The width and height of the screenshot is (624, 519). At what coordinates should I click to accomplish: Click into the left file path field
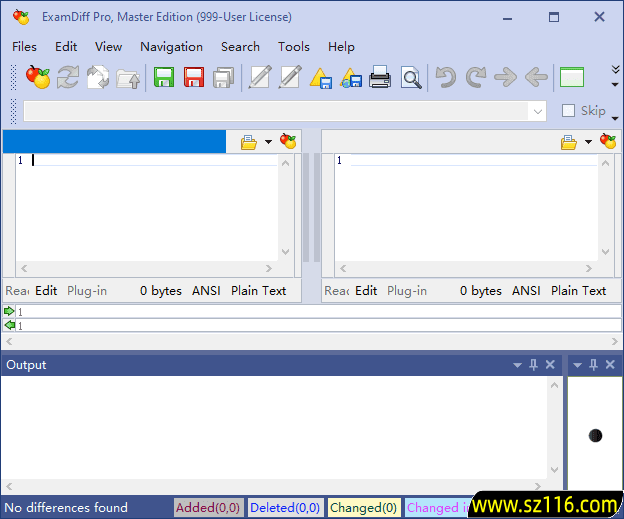tap(115, 142)
